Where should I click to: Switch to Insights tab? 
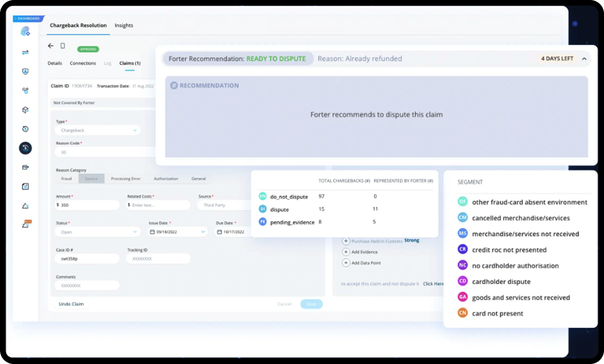[x=124, y=25]
